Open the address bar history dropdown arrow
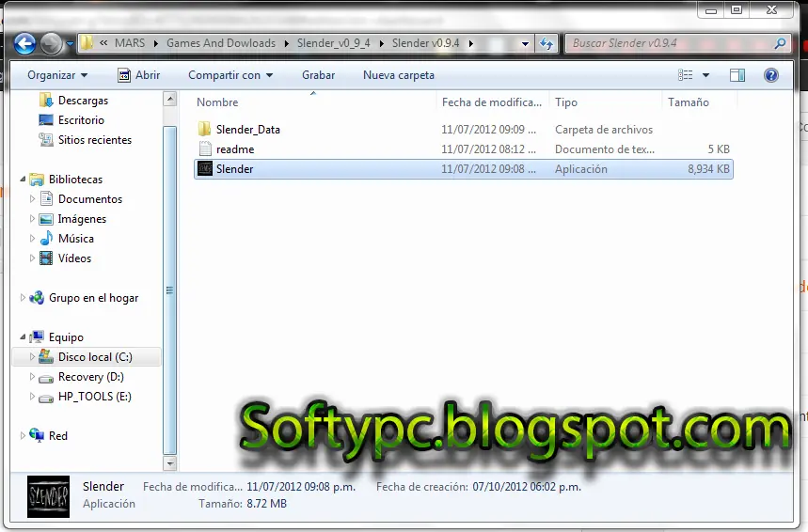 525,44
